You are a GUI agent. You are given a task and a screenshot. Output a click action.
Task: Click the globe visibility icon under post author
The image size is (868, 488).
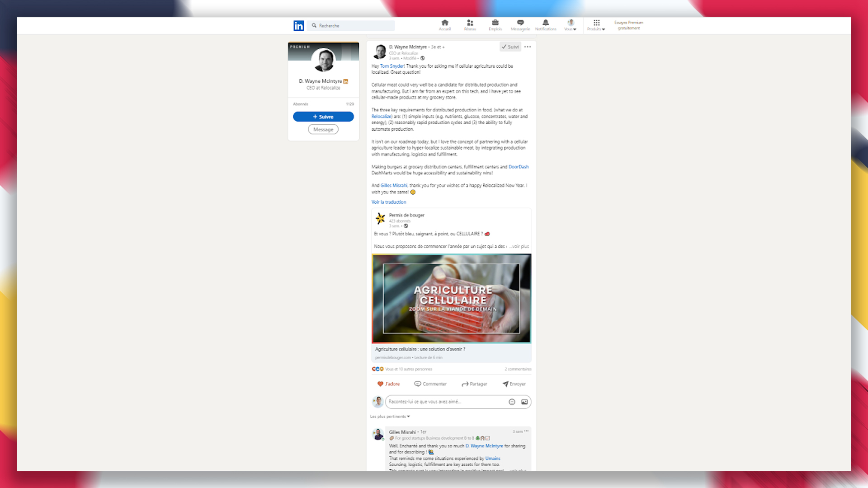tap(423, 58)
